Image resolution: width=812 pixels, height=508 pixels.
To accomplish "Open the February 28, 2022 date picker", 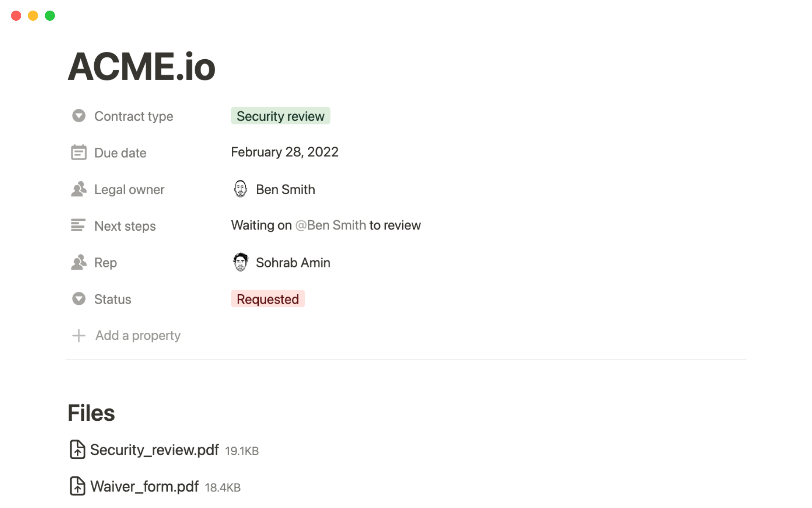I will tap(285, 152).
